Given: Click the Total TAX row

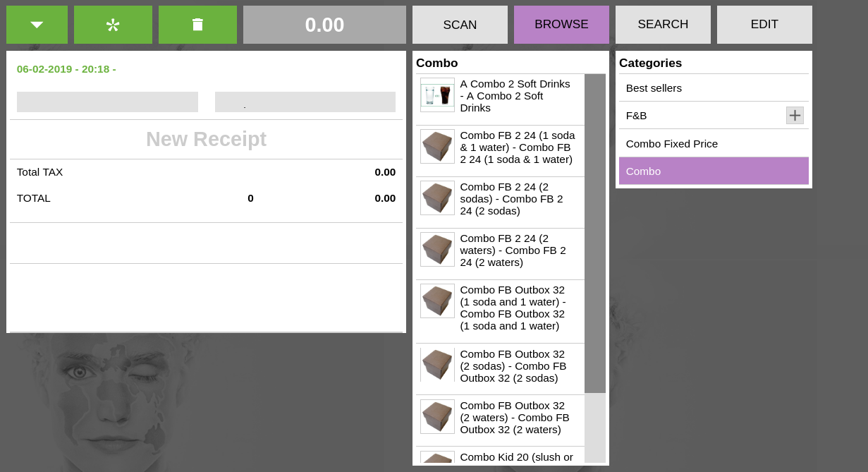Looking at the screenshot, I should point(206,172).
